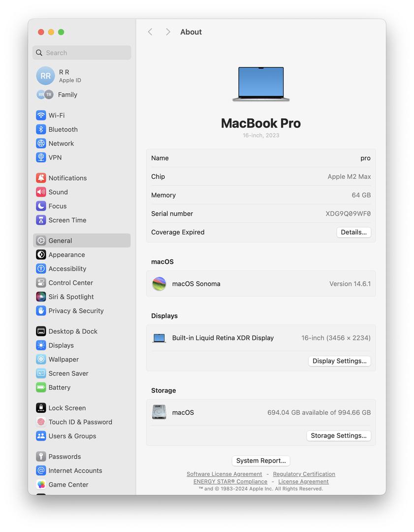
Task: Open Sound speaker icon
Action: pyautogui.click(x=41, y=192)
